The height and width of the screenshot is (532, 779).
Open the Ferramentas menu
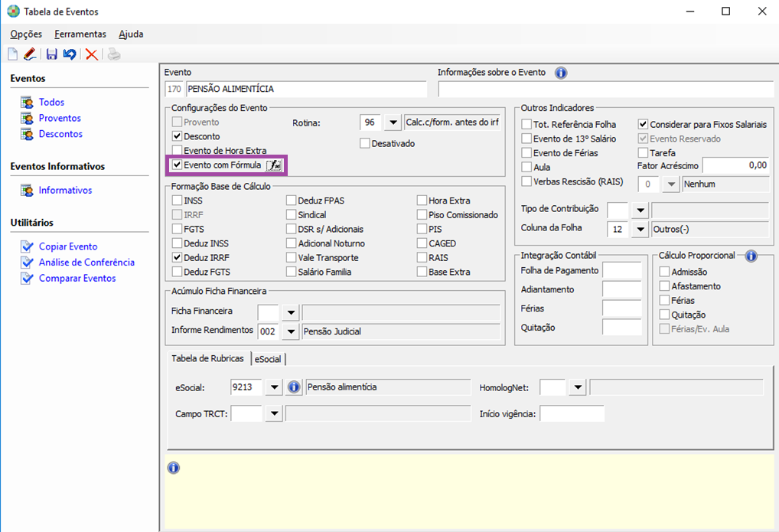80,34
